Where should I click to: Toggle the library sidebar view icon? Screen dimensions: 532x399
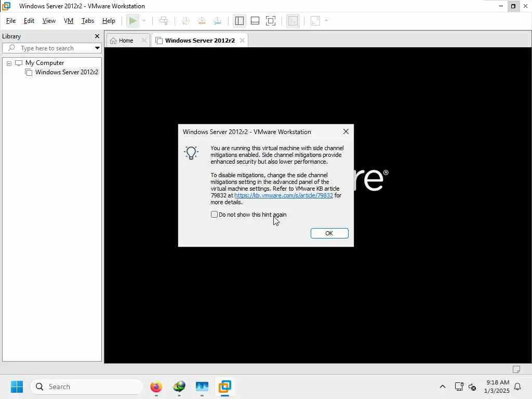[x=239, y=21]
